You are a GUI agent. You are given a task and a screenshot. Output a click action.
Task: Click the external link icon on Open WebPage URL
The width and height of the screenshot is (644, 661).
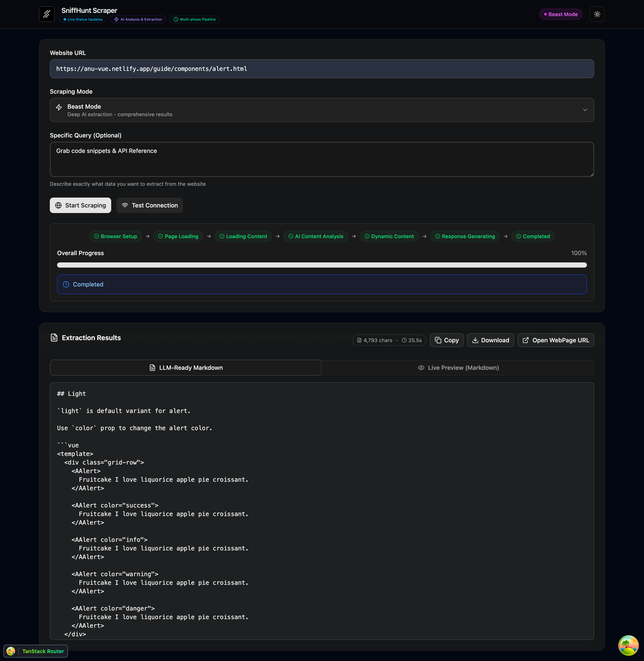point(526,340)
